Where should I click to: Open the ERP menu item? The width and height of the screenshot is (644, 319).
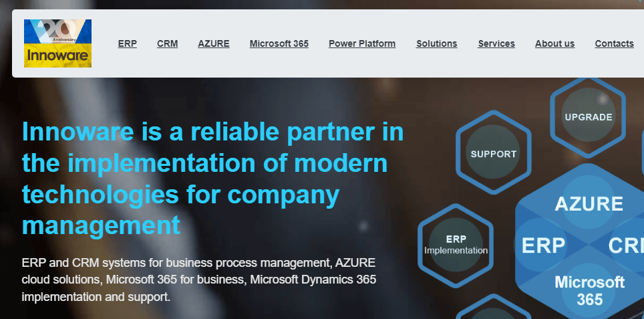click(128, 43)
